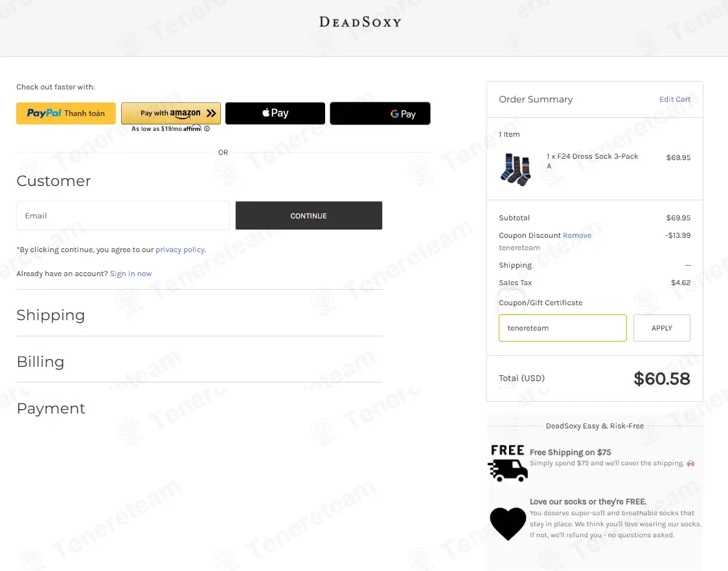
Task: Click the black heart icon
Action: 508,523
